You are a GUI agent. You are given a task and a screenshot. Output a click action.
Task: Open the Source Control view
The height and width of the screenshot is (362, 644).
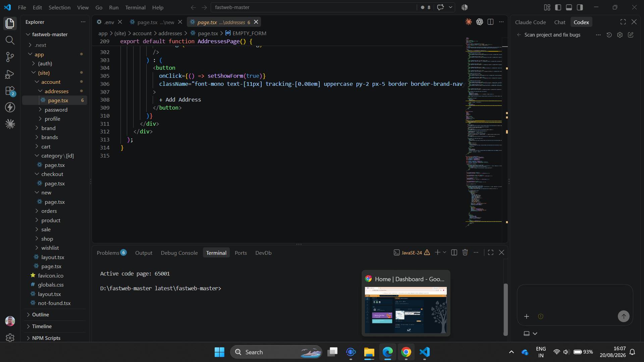(x=10, y=57)
